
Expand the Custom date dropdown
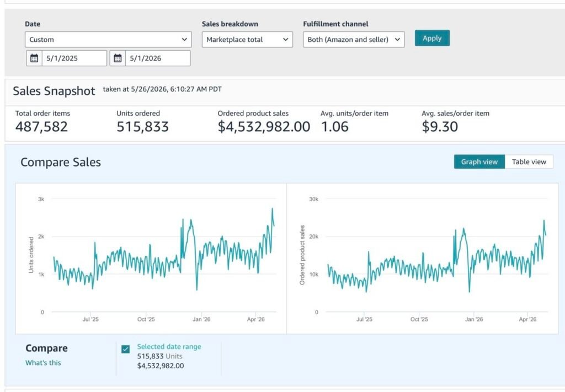click(x=108, y=40)
